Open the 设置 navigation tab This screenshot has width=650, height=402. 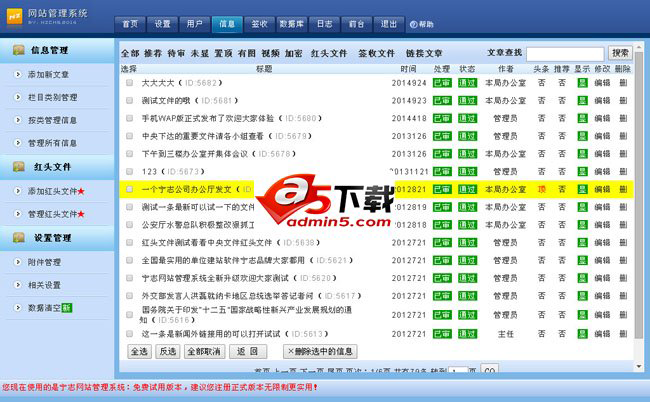(162, 24)
